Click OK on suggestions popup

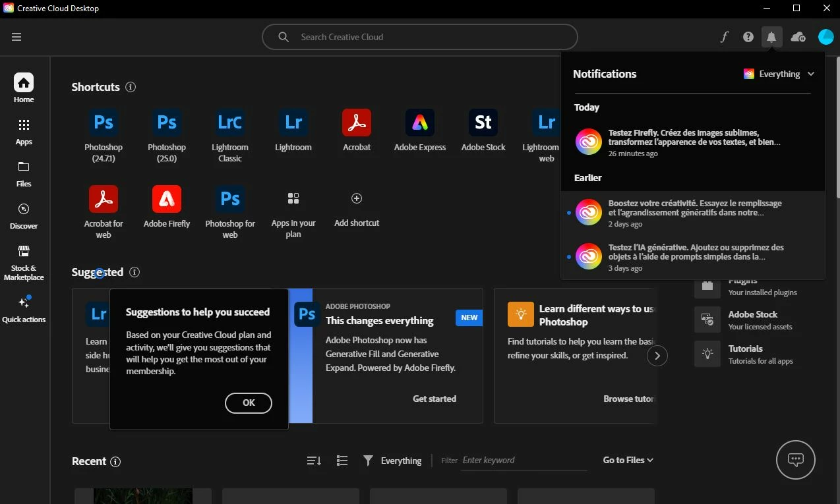tap(249, 403)
